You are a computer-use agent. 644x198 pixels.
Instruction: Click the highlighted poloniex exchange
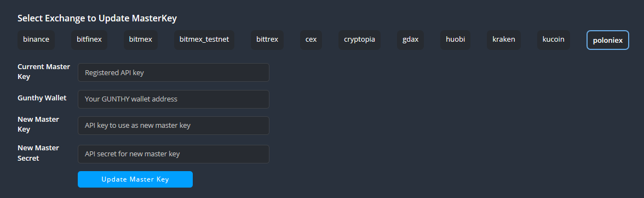click(x=607, y=41)
